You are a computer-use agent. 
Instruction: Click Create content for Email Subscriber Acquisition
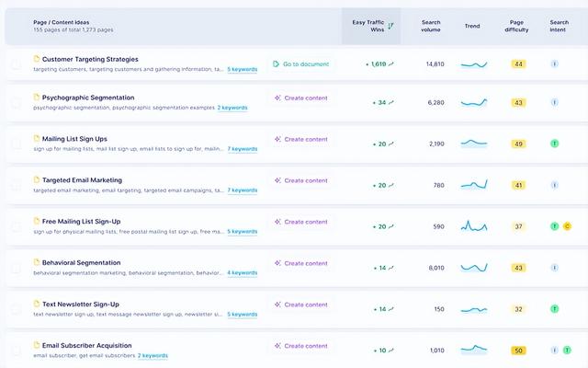click(301, 346)
